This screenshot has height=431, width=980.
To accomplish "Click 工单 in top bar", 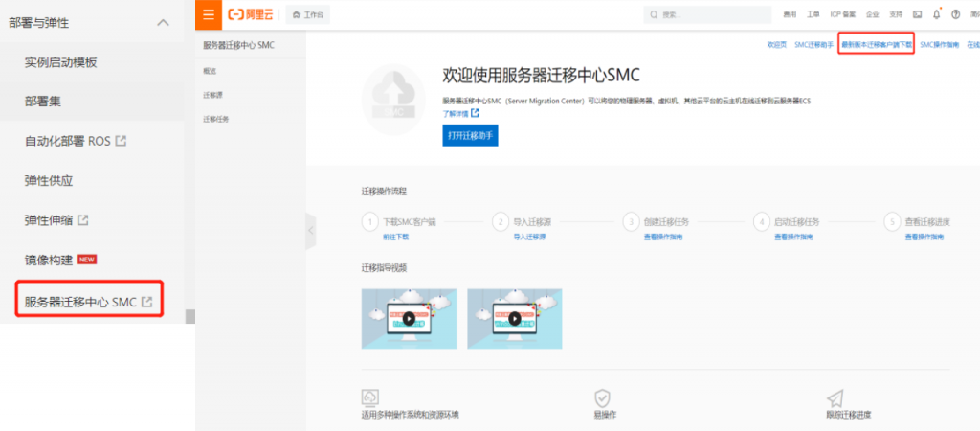I will [x=813, y=14].
